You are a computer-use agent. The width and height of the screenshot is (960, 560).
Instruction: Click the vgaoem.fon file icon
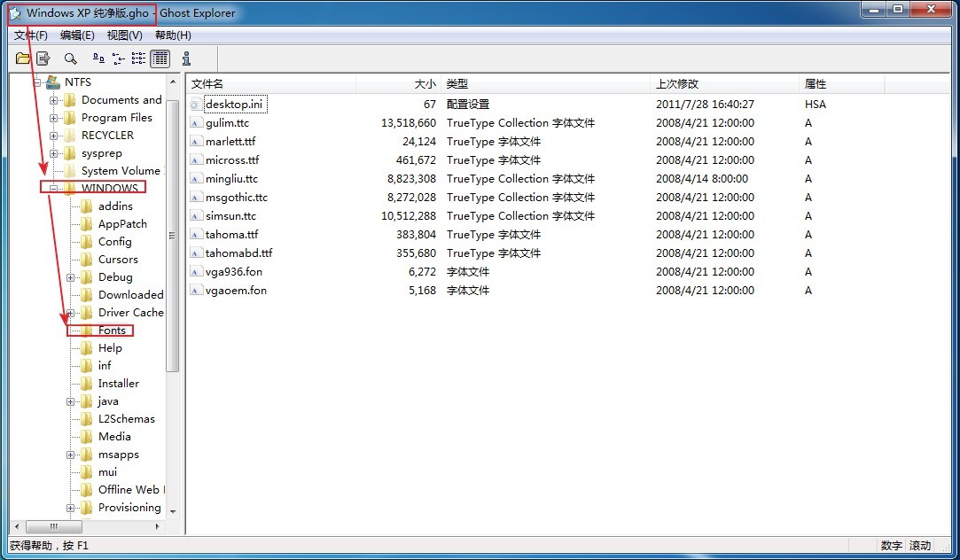tap(195, 291)
